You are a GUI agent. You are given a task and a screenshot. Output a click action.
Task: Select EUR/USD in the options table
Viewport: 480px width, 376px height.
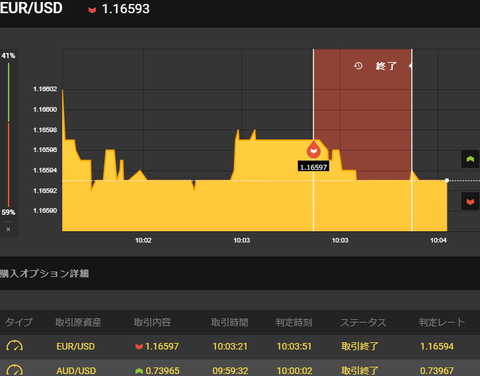[x=76, y=346]
